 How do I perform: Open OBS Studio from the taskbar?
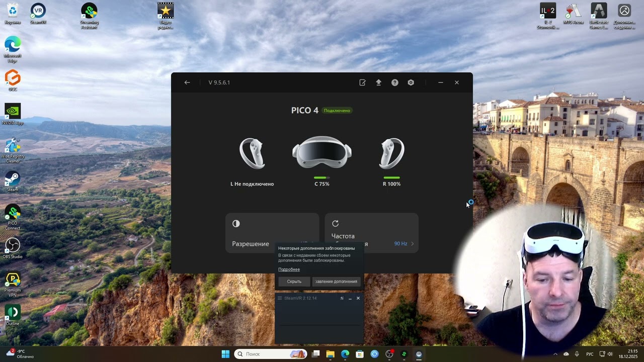pos(389,354)
